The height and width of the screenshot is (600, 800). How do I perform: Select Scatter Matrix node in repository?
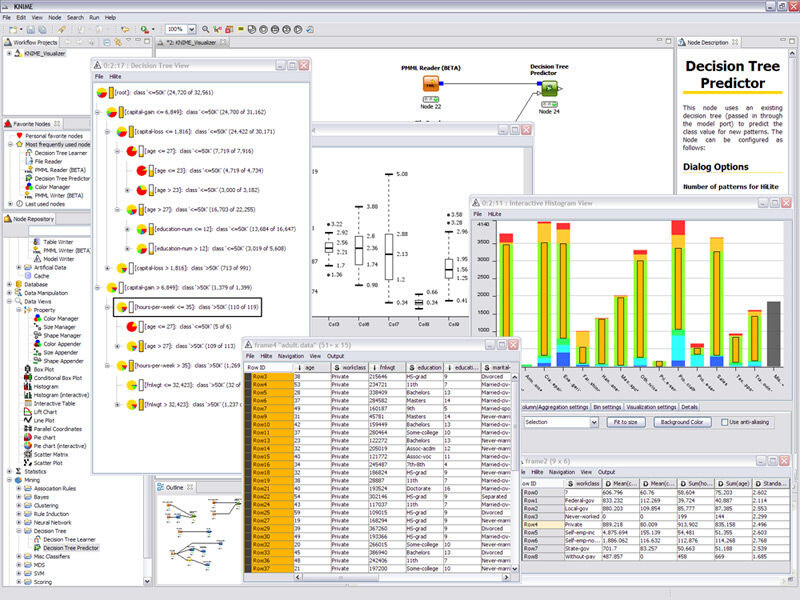click(x=51, y=455)
